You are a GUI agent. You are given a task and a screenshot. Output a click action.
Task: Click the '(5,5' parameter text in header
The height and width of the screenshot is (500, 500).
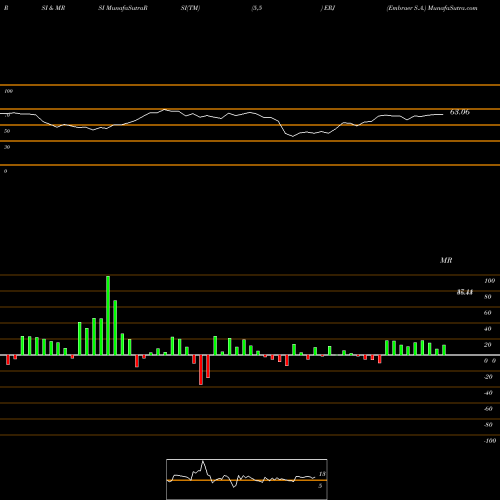point(257,8)
